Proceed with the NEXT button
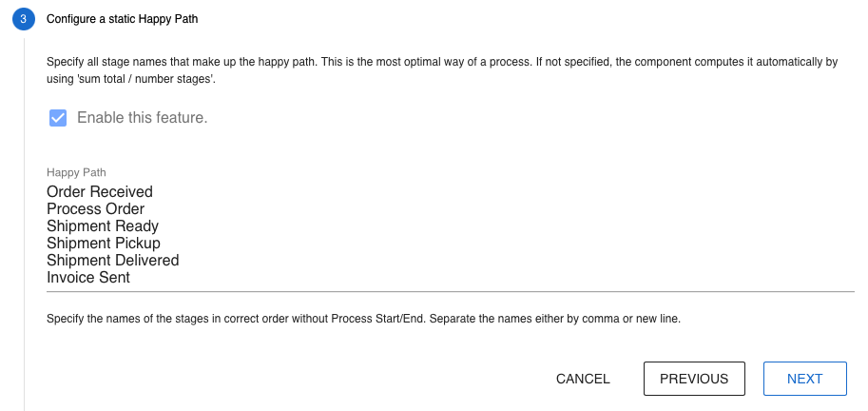 [x=804, y=379]
